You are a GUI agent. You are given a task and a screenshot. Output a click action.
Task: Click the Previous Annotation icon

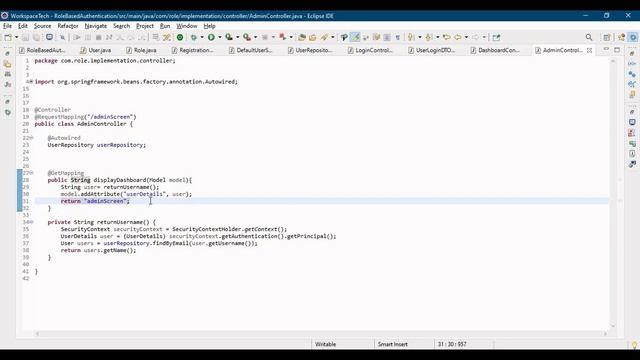[x=429, y=37]
